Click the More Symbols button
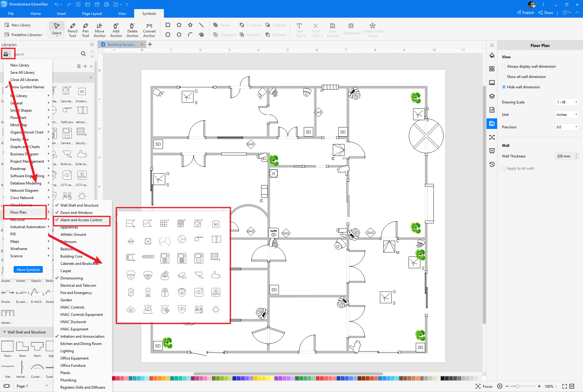Screen dimensions: 583x392 (x=28, y=270)
